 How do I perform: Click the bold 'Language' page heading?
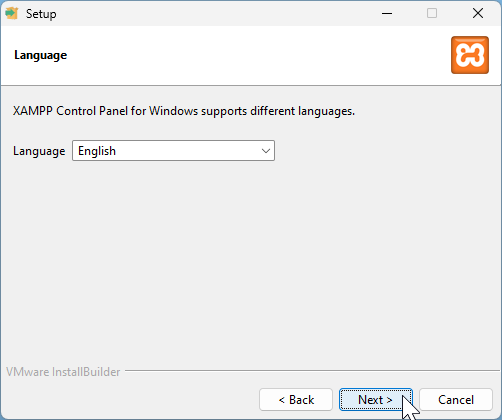coord(41,55)
